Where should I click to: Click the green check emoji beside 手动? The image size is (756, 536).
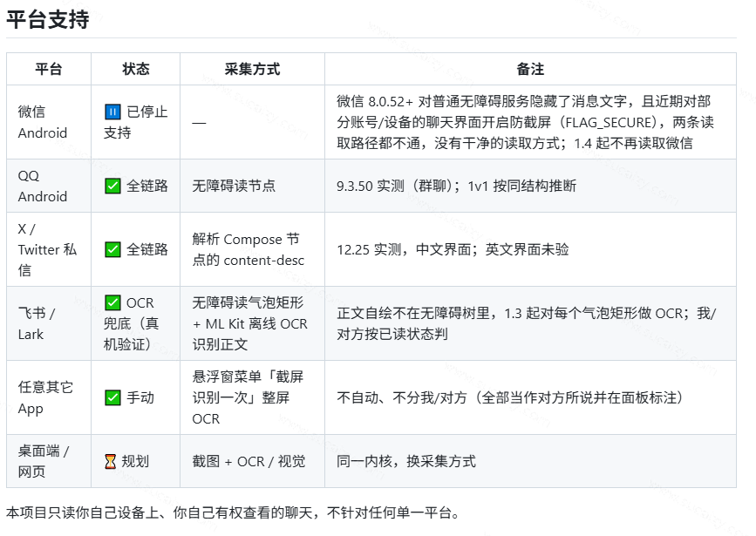click(112, 397)
